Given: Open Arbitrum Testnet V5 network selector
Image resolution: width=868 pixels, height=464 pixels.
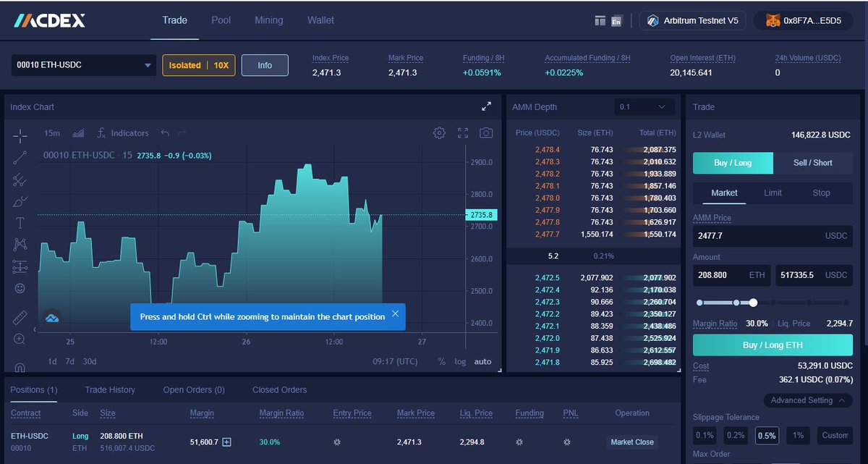Looking at the screenshot, I should pos(692,21).
